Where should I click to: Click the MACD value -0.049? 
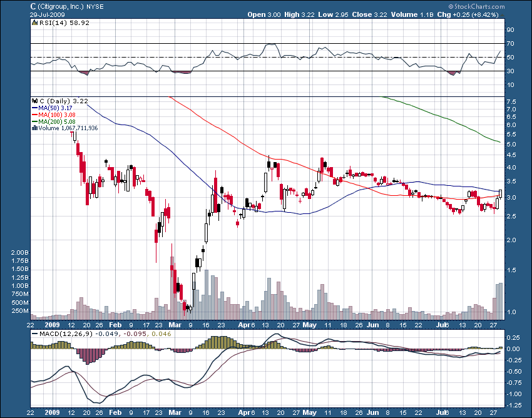[107, 334]
